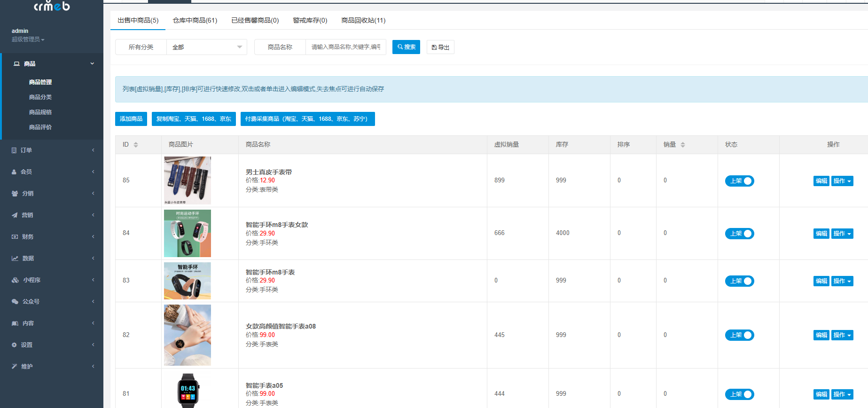
Task: Open 操作 dropdown for 男士真皮手表带
Action: click(842, 181)
